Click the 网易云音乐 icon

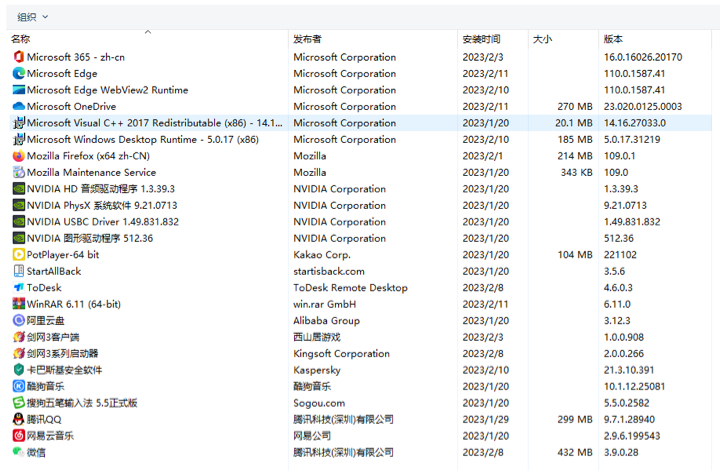point(18,436)
